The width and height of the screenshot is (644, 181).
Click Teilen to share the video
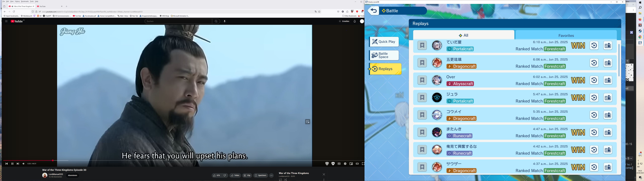click(x=235, y=175)
